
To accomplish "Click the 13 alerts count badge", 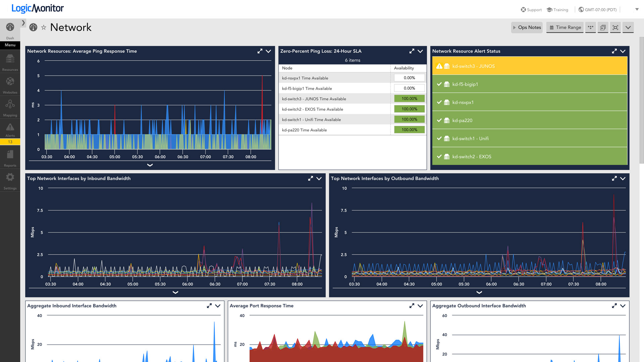I will click(x=10, y=142).
